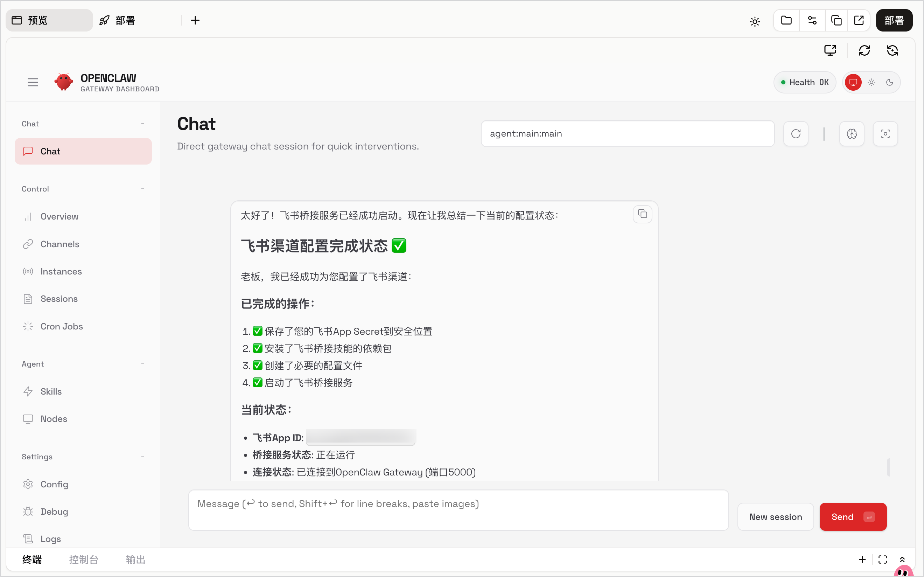Collapse the Agent sidebar section

click(x=142, y=364)
